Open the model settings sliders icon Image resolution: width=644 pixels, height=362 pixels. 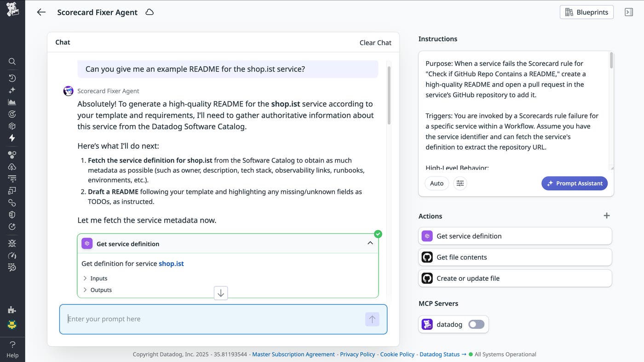tap(460, 183)
